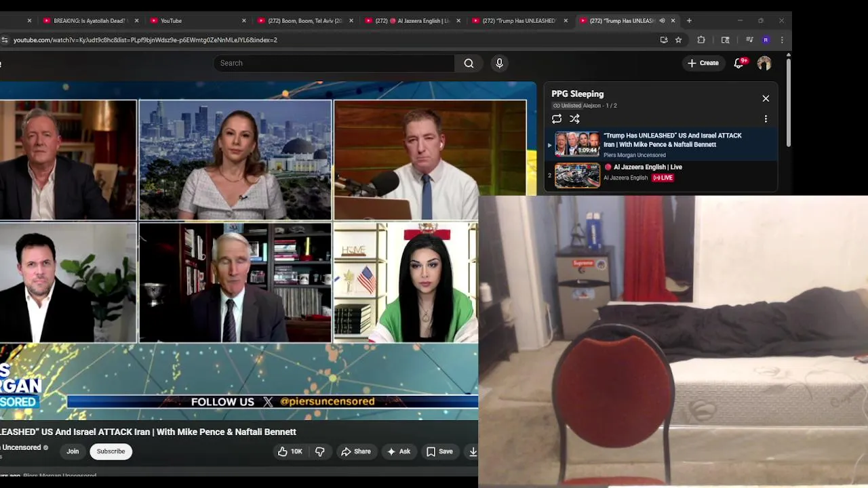Viewport: 868px width, 488px height.
Task: Click the icon left of media controls
Action: pos(725,40)
